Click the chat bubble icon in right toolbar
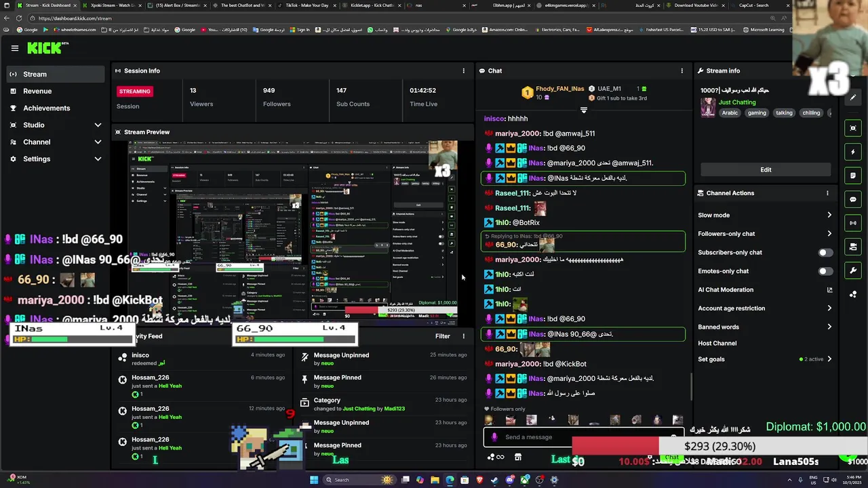This screenshot has width=868, height=488. click(x=853, y=199)
